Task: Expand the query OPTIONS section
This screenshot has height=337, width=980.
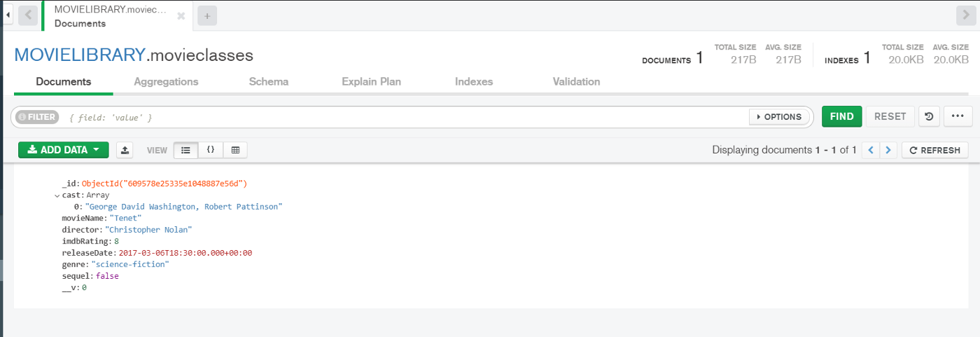Action: pyautogui.click(x=780, y=117)
